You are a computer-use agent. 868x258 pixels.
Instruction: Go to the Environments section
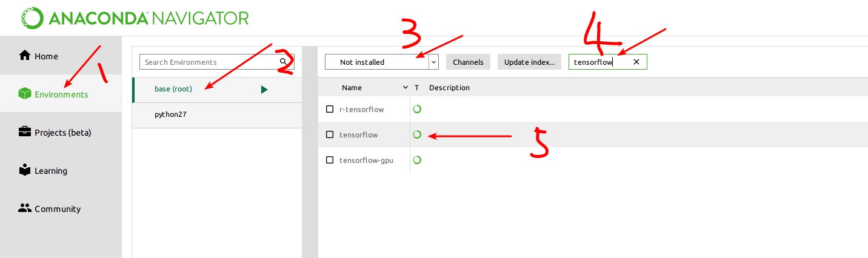tap(61, 94)
